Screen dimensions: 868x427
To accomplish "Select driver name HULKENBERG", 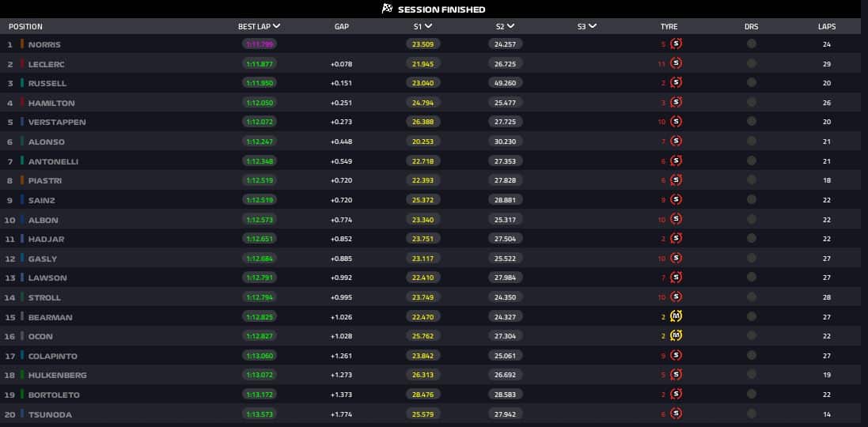I will (58, 375).
